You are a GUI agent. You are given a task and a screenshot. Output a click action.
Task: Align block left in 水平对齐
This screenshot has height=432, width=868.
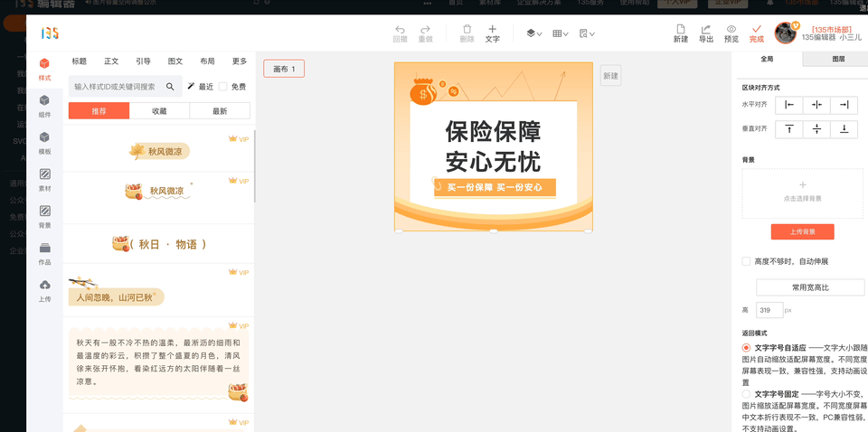789,105
